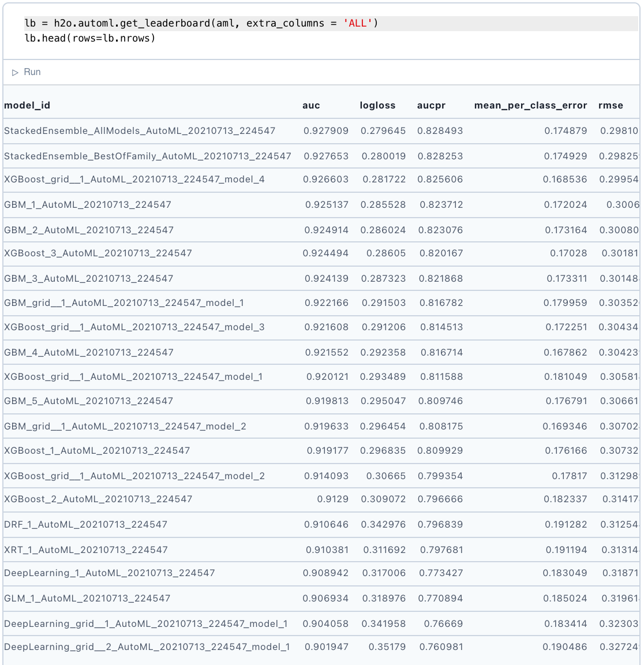Click the auc value 0.919177

(328, 450)
